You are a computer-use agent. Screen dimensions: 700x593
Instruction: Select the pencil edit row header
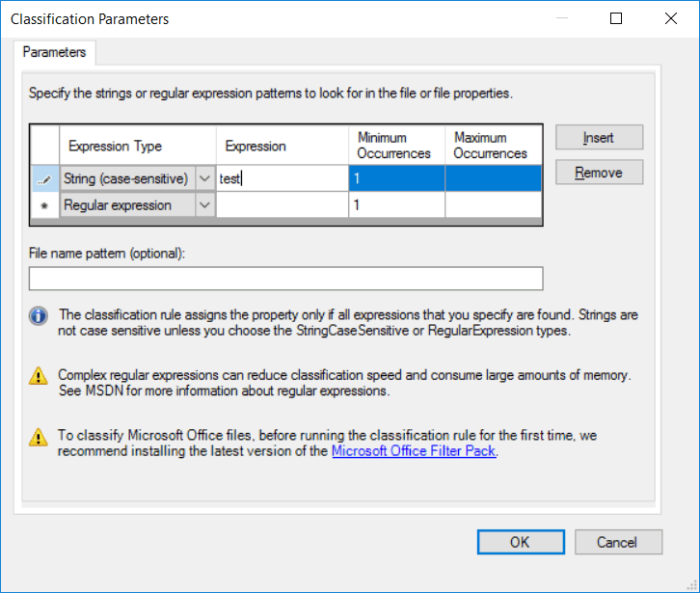[44, 179]
